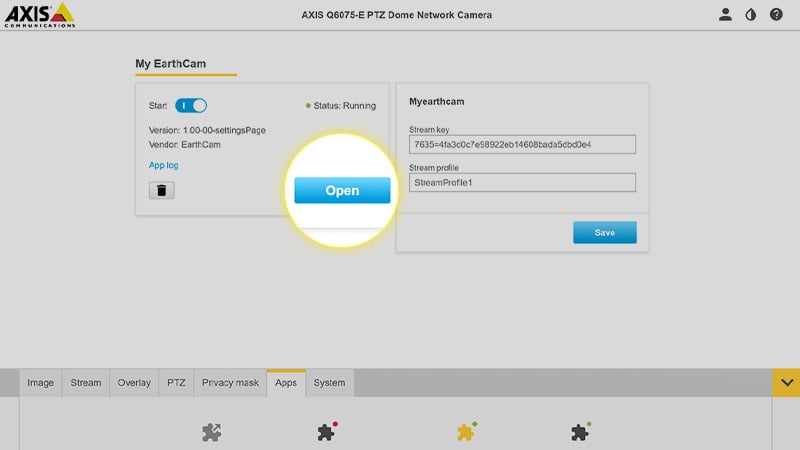Click the My EarthCam heading

click(170, 64)
